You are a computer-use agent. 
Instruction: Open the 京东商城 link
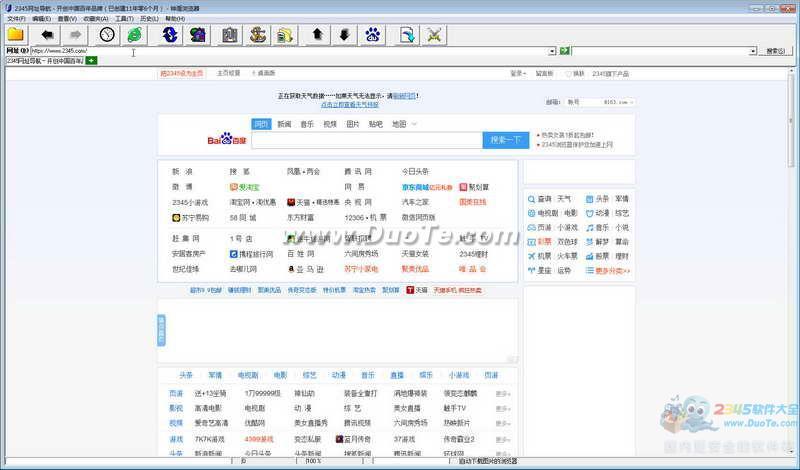[415, 187]
